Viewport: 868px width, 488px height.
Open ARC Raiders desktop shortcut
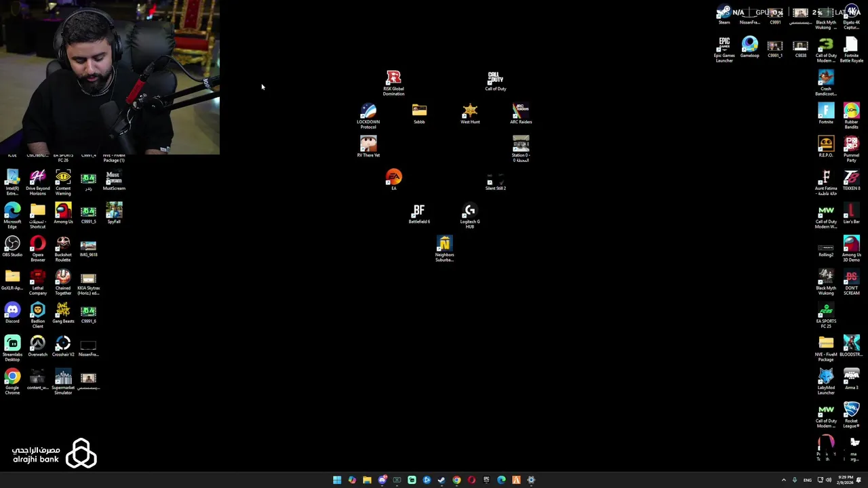click(x=521, y=114)
